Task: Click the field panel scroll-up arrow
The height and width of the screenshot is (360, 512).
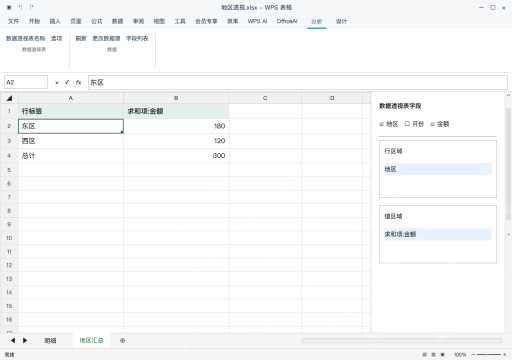Action: tap(508, 95)
